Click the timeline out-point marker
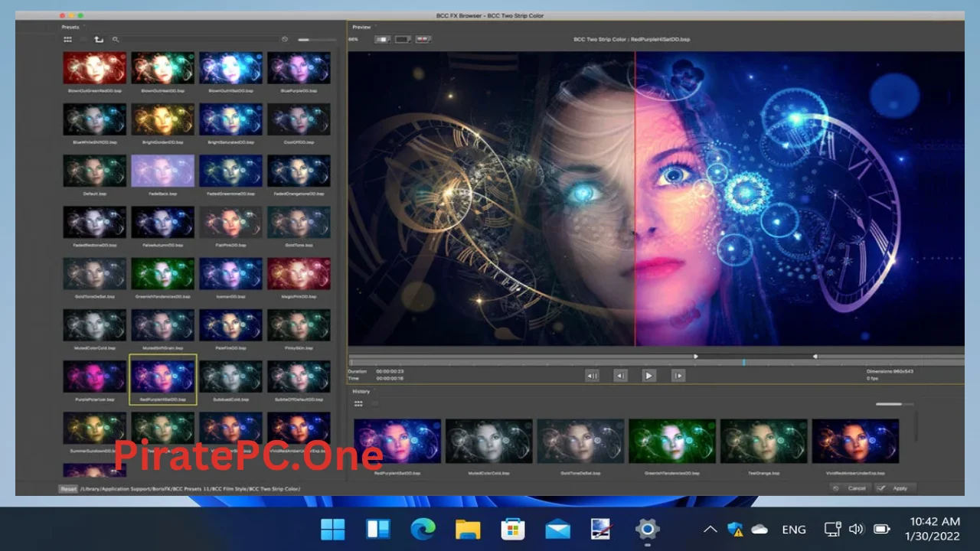Viewport: 980px width, 551px height. point(815,356)
